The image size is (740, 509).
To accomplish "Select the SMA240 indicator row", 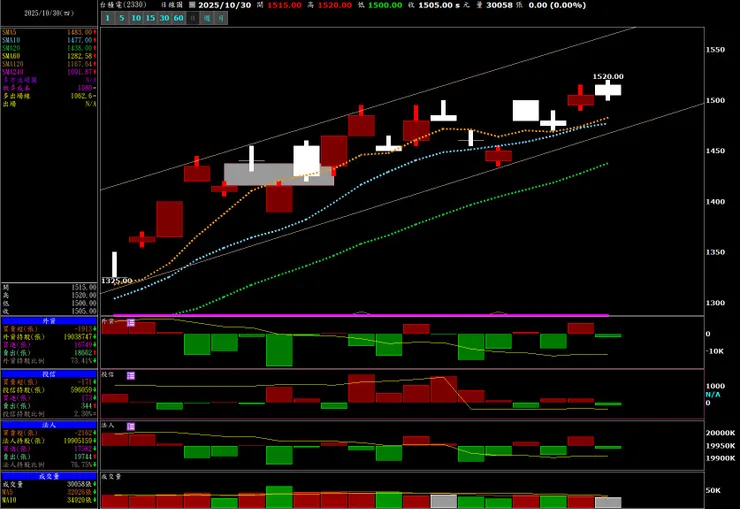I will [49, 72].
